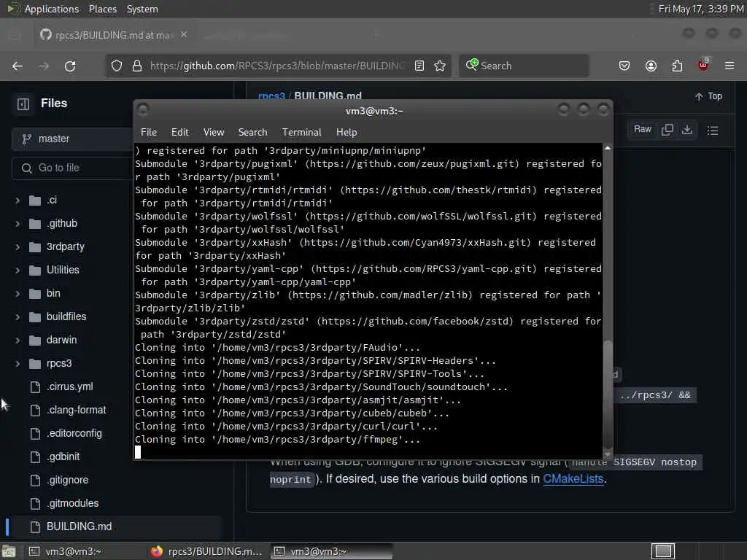Click the Firefox URL address bar
The width and height of the screenshot is (747, 560).
[x=276, y=66]
